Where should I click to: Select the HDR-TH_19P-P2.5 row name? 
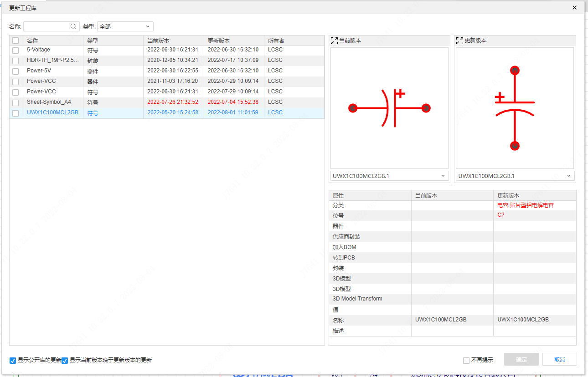[52, 60]
